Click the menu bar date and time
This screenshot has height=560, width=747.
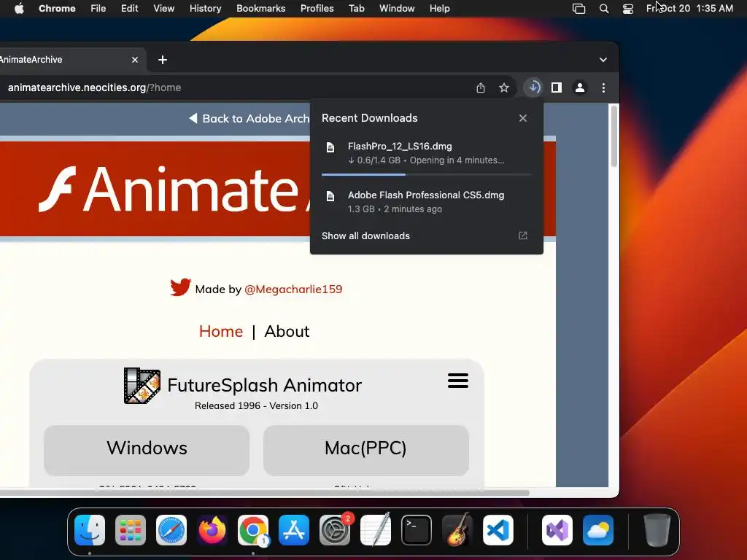pos(690,8)
